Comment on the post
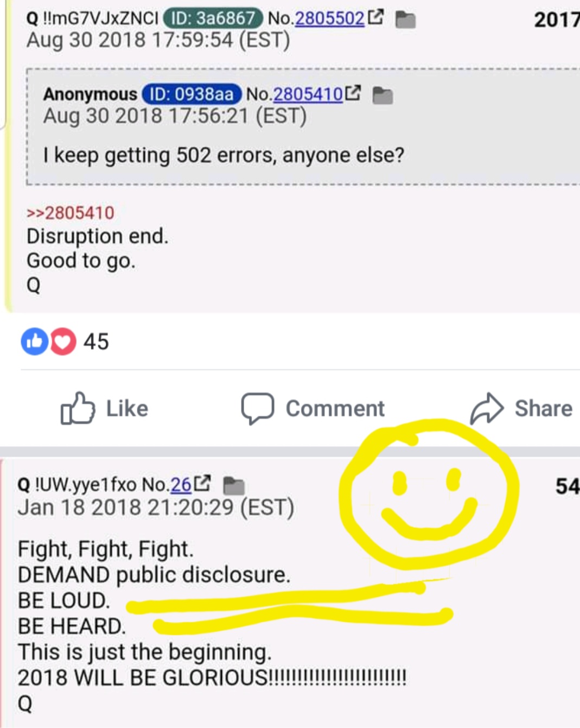This screenshot has height=728, width=580. pyautogui.click(x=313, y=408)
